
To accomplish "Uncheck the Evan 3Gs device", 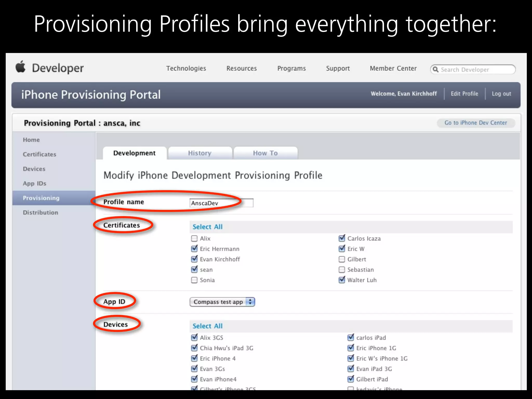I will [194, 369].
